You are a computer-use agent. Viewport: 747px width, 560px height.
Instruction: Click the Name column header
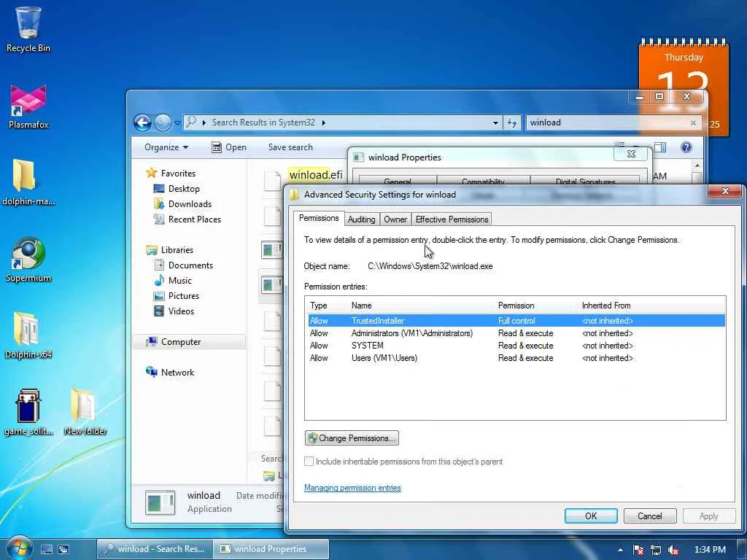pos(421,306)
